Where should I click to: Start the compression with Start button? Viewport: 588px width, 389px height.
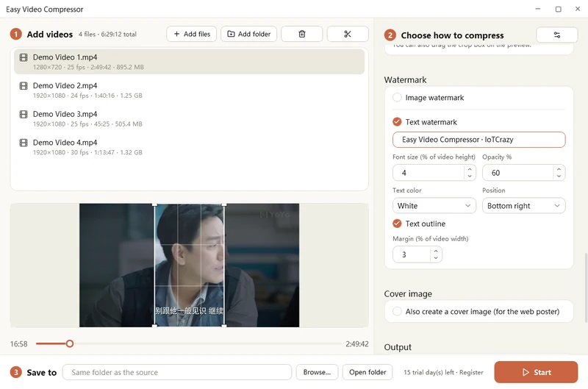pos(536,372)
